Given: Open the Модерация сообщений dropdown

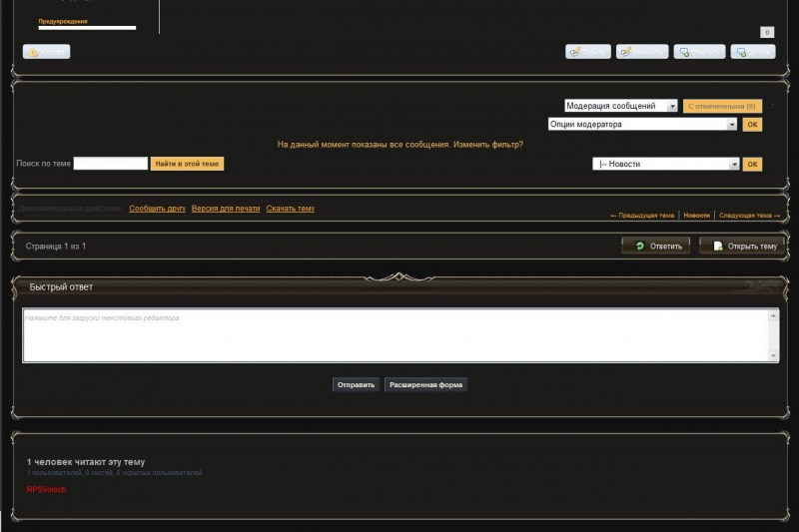Looking at the screenshot, I should click(621, 106).
